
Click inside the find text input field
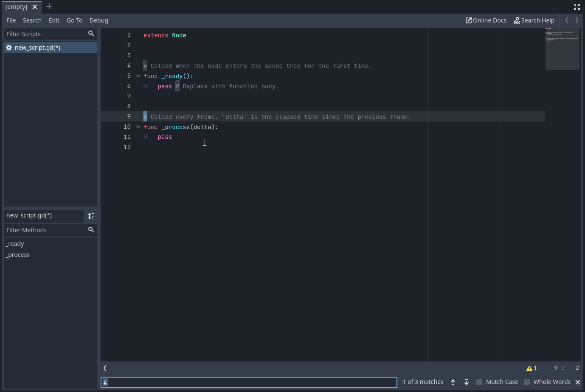pyautogui.click(x=248, y=382)
